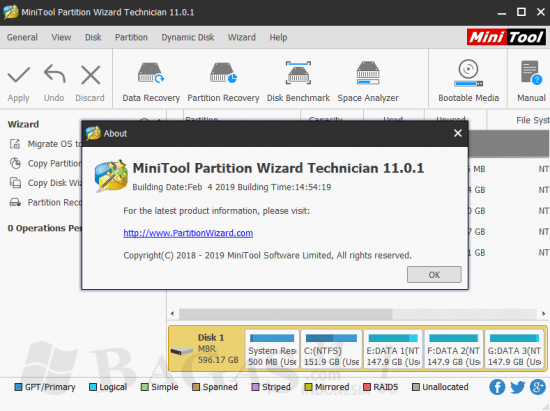Select the Migrate OS wizard icon
This screenshot has height=411, width=550.
(15, 144)
